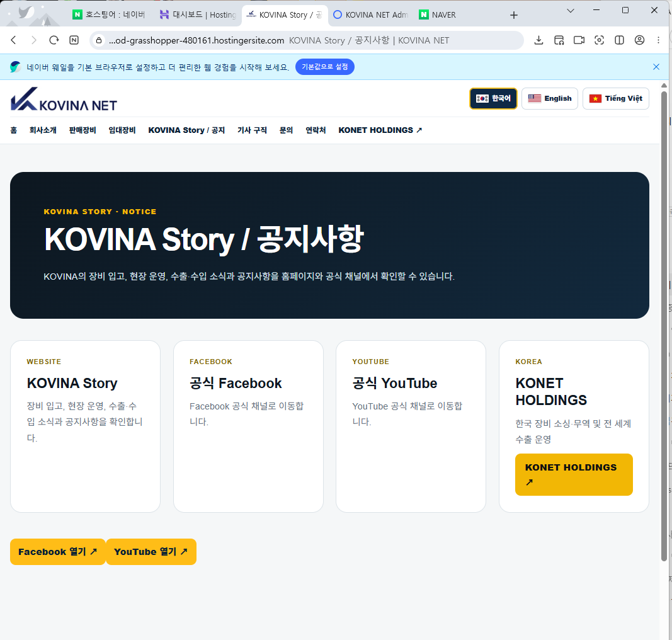The image size is (672, 640).
Task: Click the screen capture toolbar icon
Action: point(599,40)
